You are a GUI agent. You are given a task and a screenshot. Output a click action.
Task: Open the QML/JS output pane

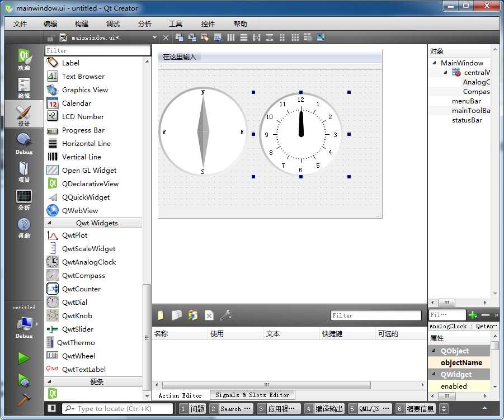tap(370, 409)
